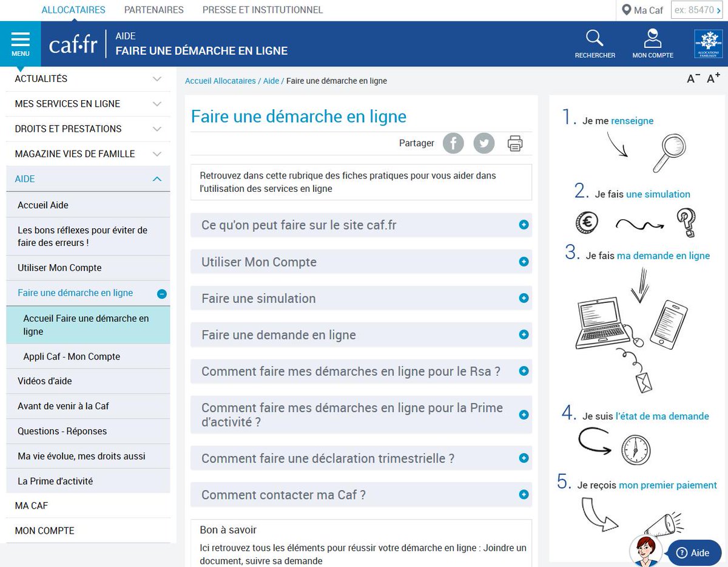Decrease text size with A- icon
Screen dimensions: 728x567
[x=693, y=78]
